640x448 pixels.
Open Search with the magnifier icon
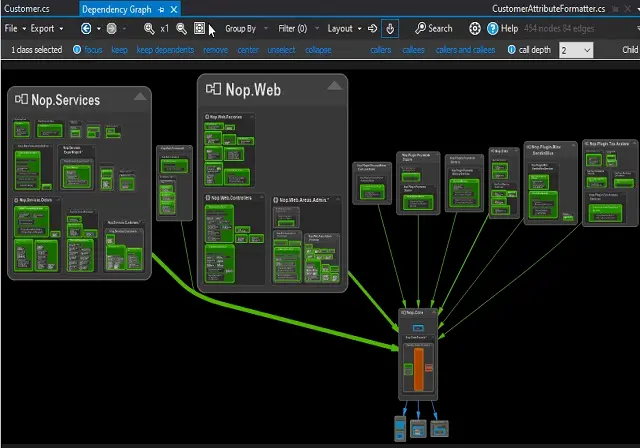pos(420,28)
